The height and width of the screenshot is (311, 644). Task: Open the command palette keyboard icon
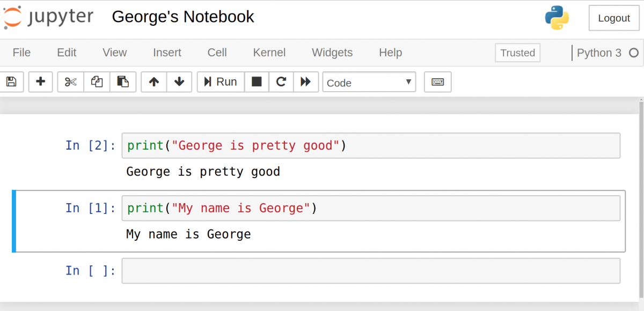pos(437,82)
